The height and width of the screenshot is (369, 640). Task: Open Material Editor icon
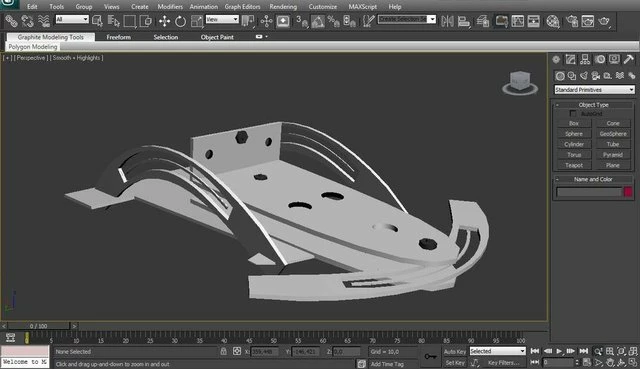tap(553, 20)
